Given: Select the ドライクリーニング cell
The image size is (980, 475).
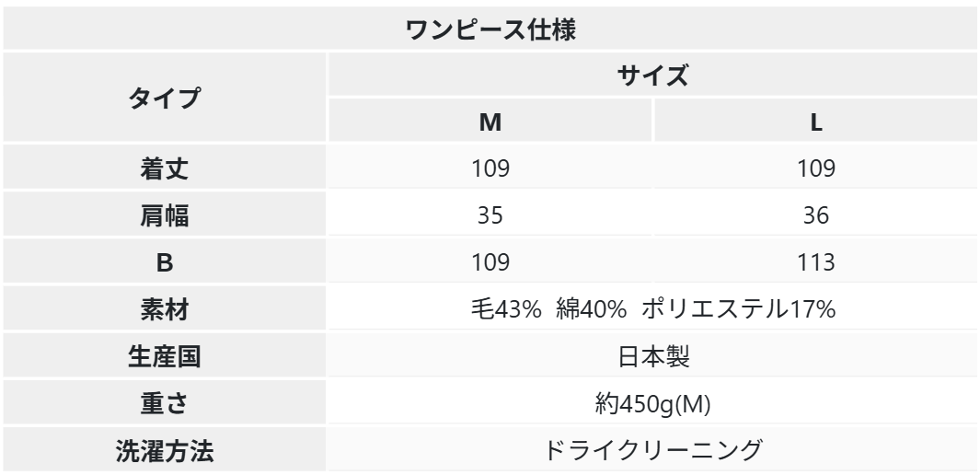Looking at the screenshot, I should [x=652, y=450].
